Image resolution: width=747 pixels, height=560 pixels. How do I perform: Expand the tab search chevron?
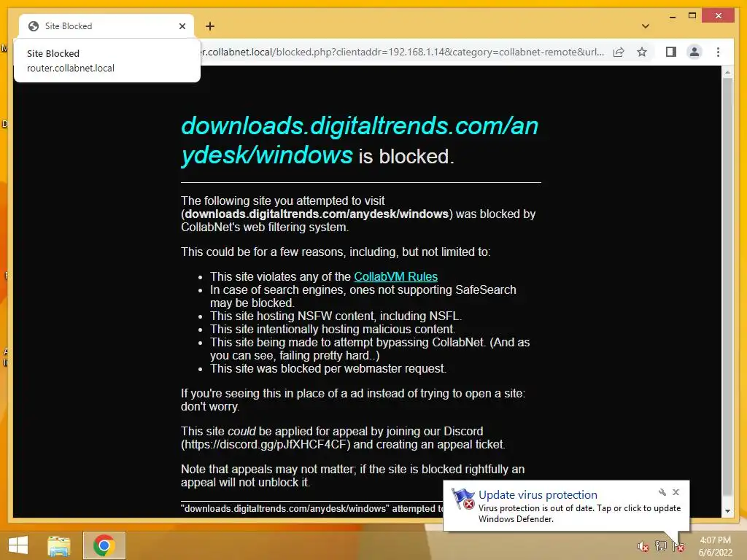646,26
